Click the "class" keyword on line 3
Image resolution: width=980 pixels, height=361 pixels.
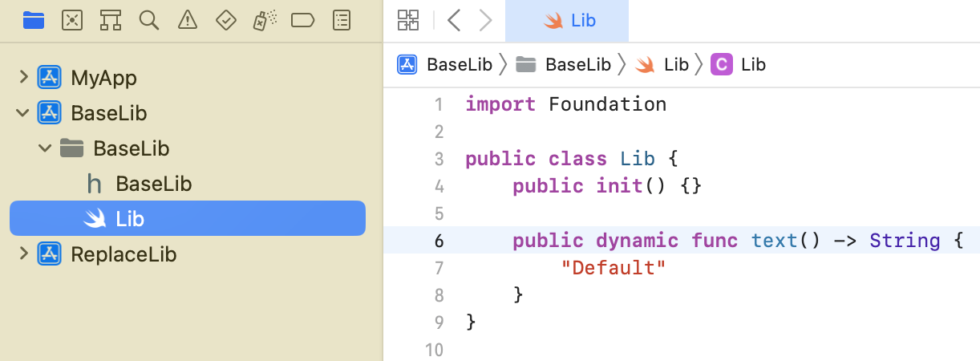point(578,159)
